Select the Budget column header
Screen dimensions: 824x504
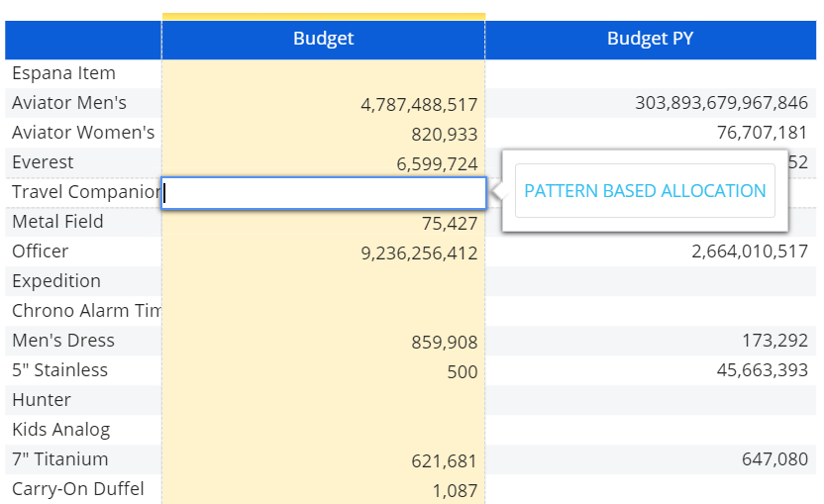click(x=323, y=39)
